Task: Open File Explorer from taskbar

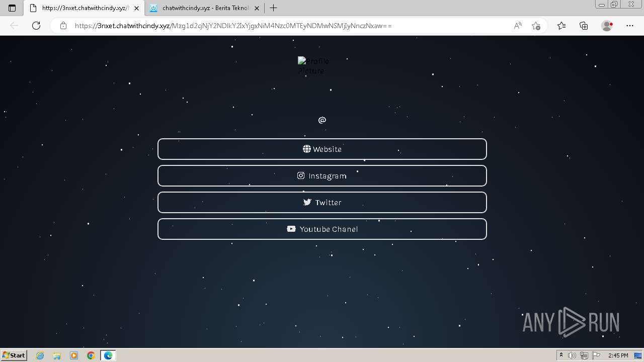Action: click(x=57, y=355)
